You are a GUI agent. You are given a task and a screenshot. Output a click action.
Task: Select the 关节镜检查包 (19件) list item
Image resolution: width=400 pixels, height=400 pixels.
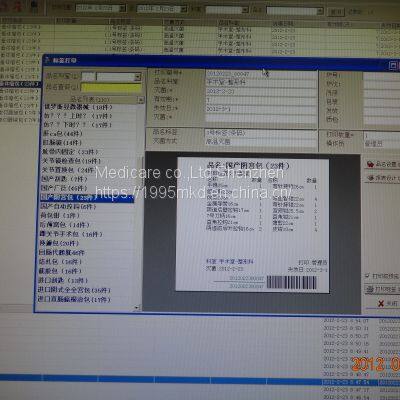(x=71, y=161)
